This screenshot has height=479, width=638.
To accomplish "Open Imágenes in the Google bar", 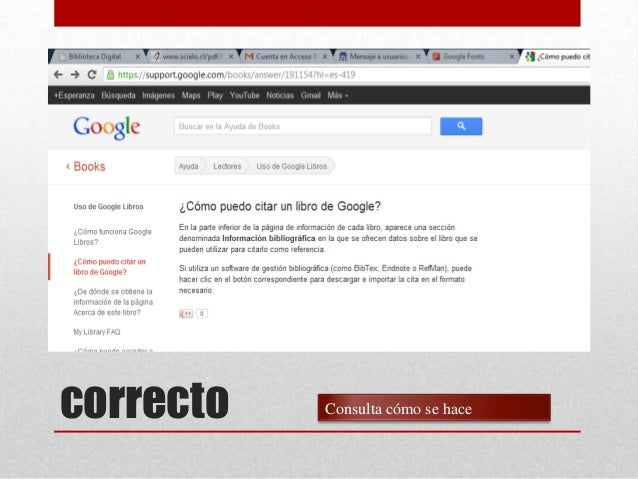I will click(158, 96).
